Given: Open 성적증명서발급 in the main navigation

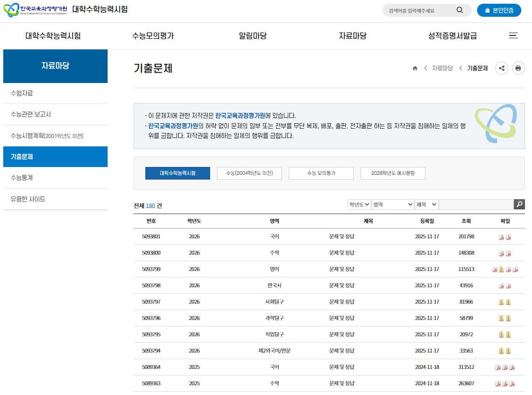Looking at the screenshot, I should [452, 35].
